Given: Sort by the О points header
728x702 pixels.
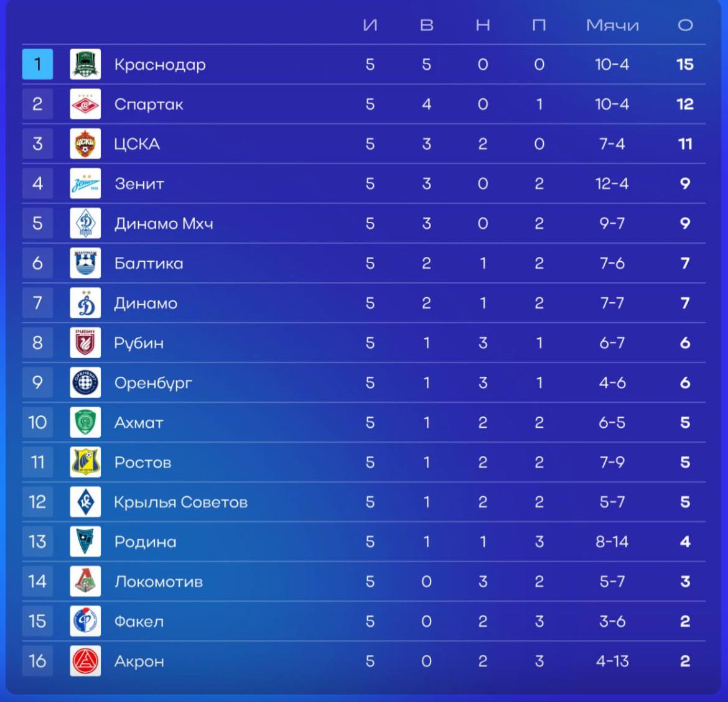Looking at the screenshot, I should point(685,25).
